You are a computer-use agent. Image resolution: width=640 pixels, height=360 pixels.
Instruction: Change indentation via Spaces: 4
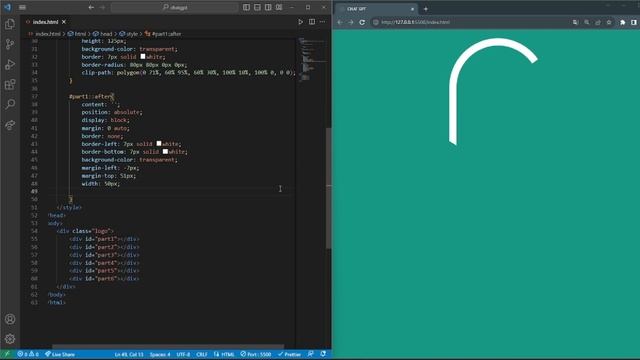160,354
